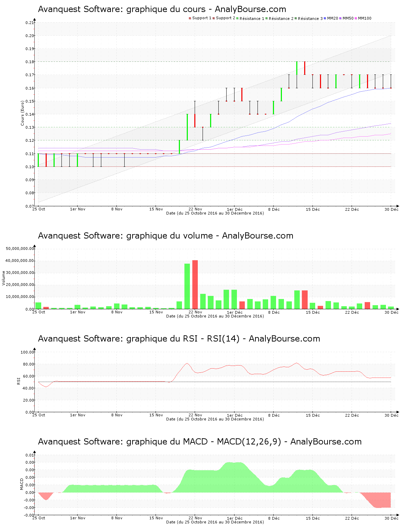Click '30 Déc' label under price chart
The image size is (412, 532).
392,209
